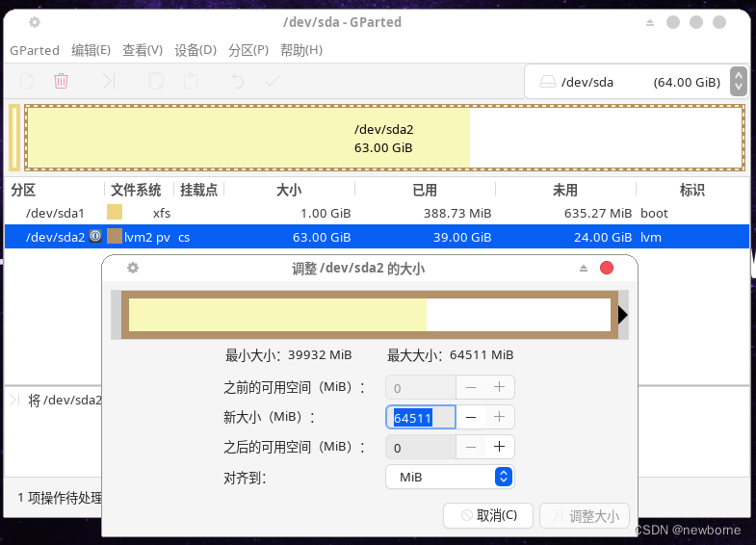Click the 分区 column header
This screenshot has width=756, height=545.
click(23, 190)
